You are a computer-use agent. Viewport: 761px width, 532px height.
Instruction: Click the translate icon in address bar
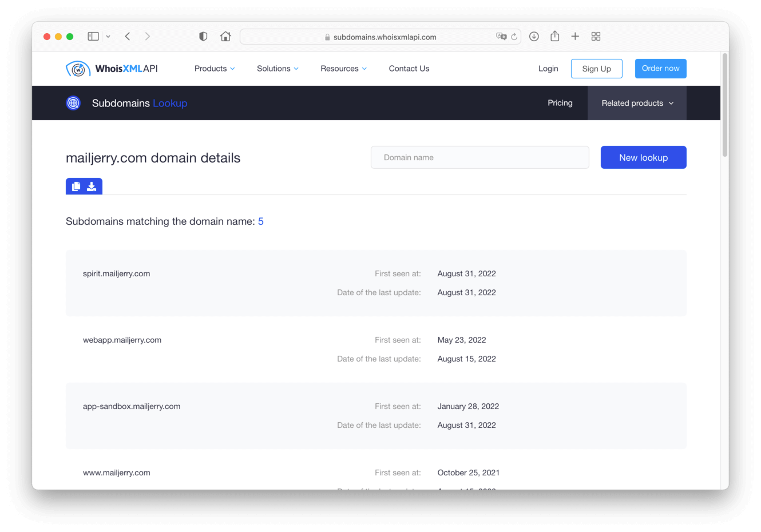click(501, 37)
